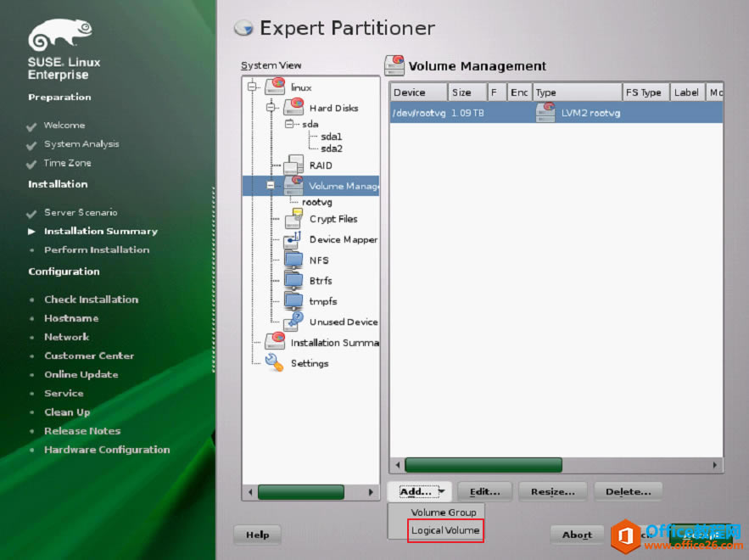The height and width of the screenshot is (560, 749).
Task: Select the Hard Disks icon in tree
Action: 293,107
